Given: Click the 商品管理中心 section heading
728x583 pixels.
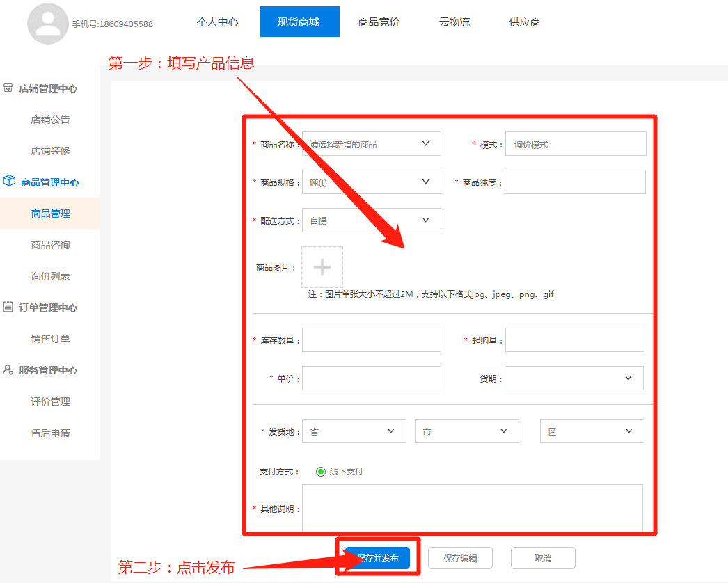Looking at the screenshot, I should [49, 182].
